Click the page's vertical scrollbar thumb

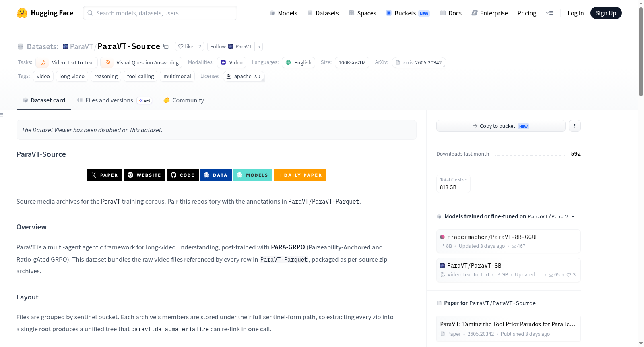641,52
